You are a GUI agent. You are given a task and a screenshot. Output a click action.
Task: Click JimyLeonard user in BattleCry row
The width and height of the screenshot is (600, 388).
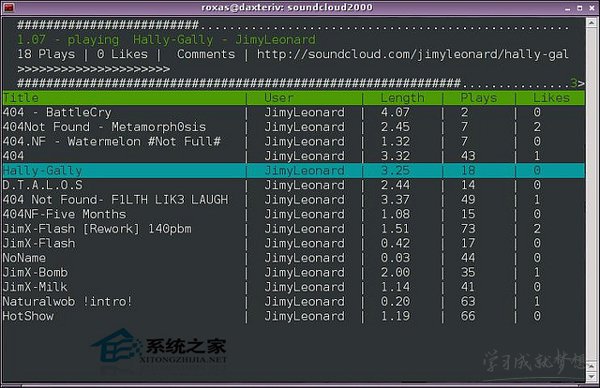pos(304,112)
